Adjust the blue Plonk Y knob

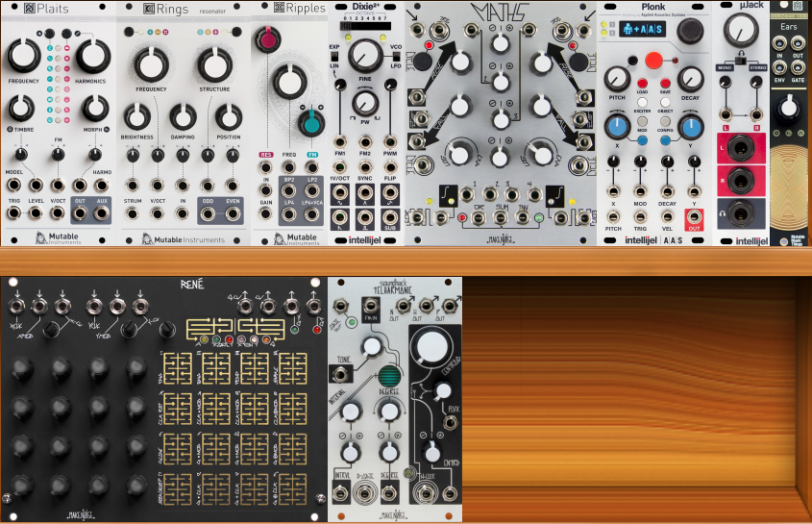coord(690,127)
